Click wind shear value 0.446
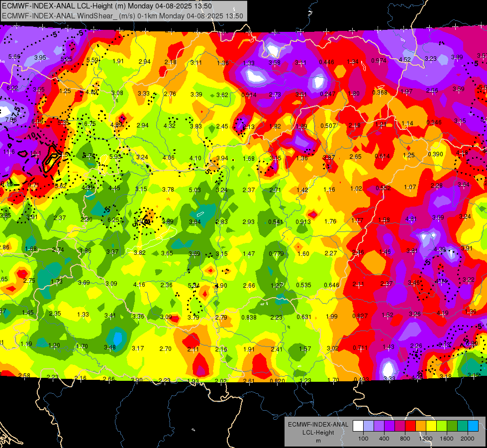The height and width of the screenshot is (448, 487). (x=327, y=62)
